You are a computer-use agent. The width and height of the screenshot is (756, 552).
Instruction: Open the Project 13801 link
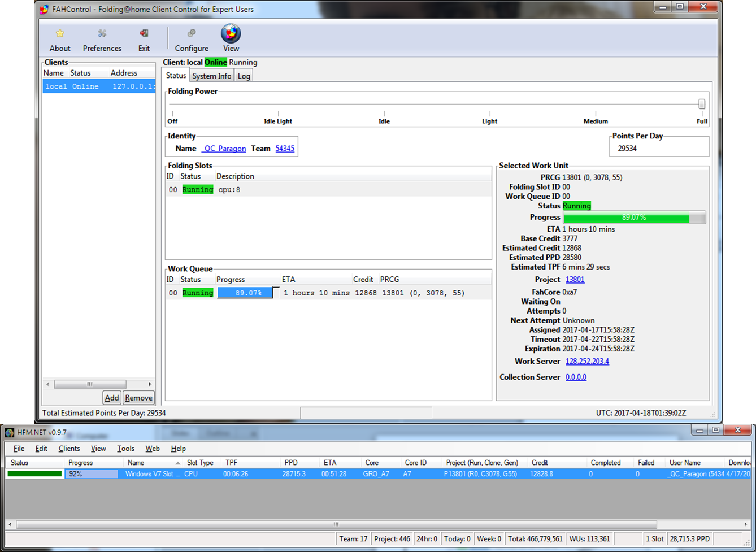[575, 279]
